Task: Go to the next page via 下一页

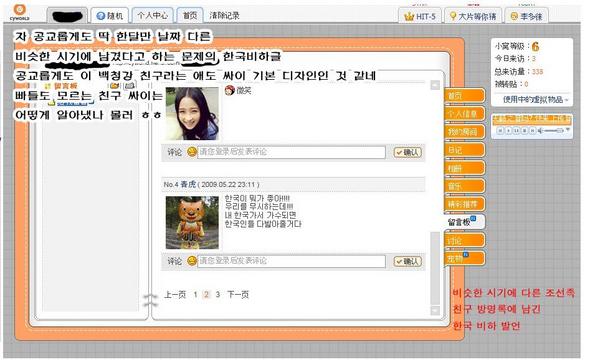Action: 238,295
